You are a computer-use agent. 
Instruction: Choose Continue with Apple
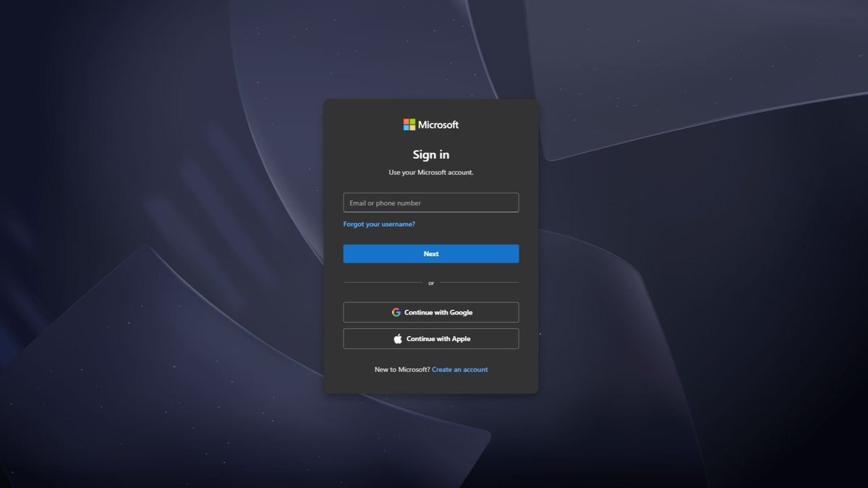431,338
